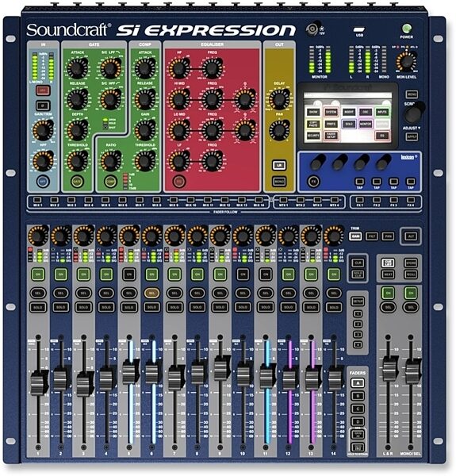The height and width of the screenshot is (476, 456).
Task: Solo channel 14 with its SOLO button
Action: point(334,307)
